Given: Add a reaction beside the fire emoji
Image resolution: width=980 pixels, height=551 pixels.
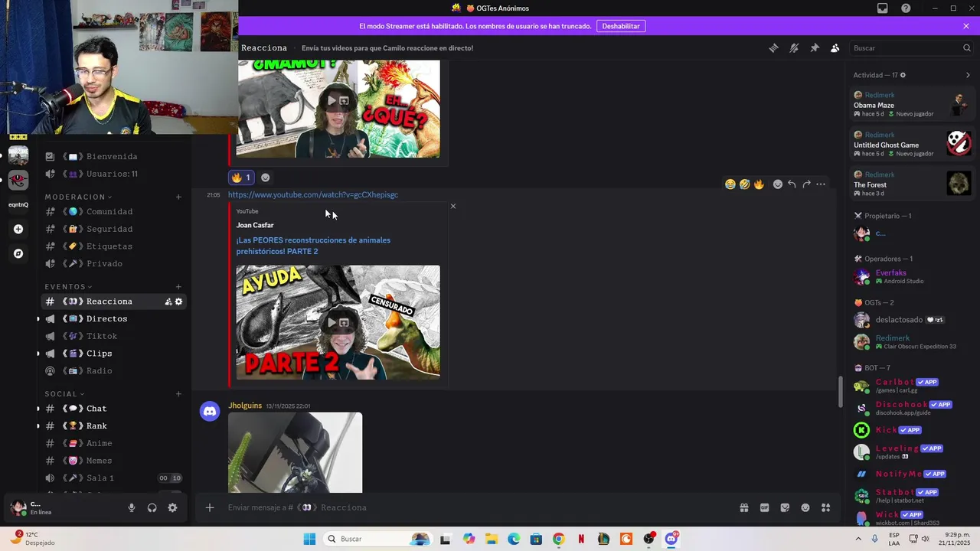Looking at the screenshot, I should [265, 178].
